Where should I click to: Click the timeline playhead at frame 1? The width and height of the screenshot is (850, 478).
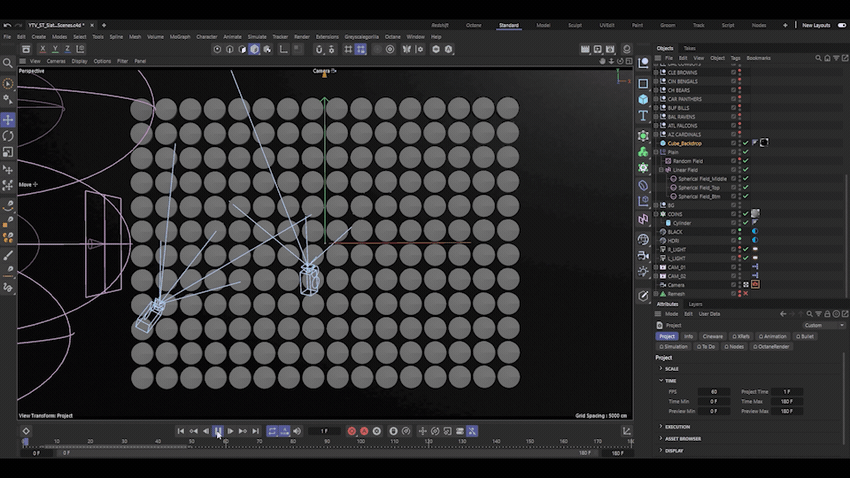[25, 442]
